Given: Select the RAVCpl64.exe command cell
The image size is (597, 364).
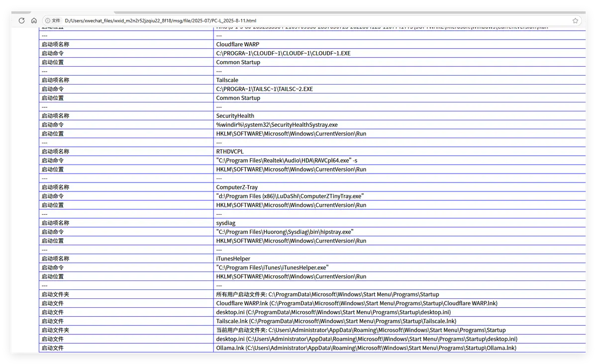Looking at the screenshot, I should [399, 161].
